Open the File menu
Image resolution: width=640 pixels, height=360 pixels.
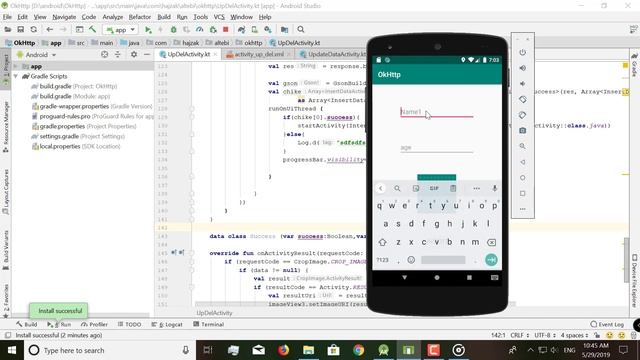[7, 17]
